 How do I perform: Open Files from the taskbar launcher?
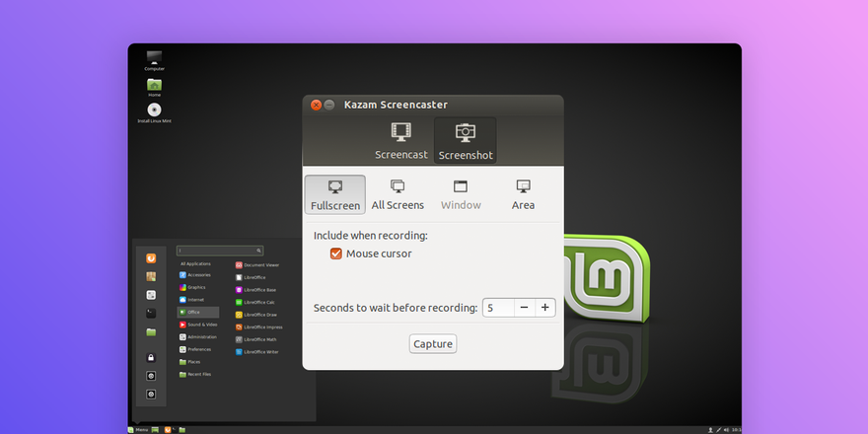182,430
